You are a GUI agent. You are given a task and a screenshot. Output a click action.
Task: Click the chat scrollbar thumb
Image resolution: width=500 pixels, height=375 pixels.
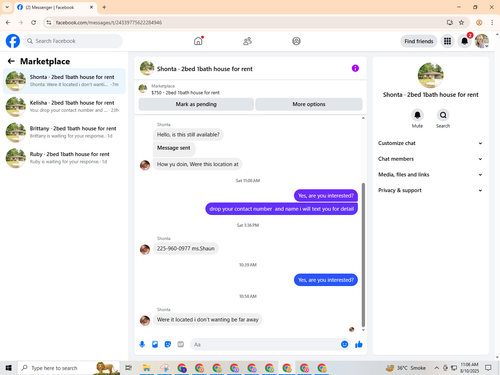(363, 255)
